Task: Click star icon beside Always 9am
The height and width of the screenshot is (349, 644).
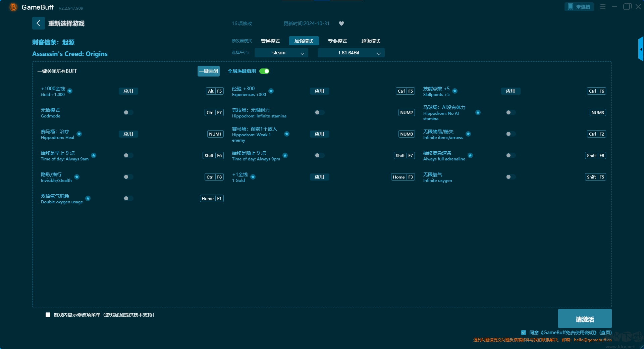Action: pos(94,155)
